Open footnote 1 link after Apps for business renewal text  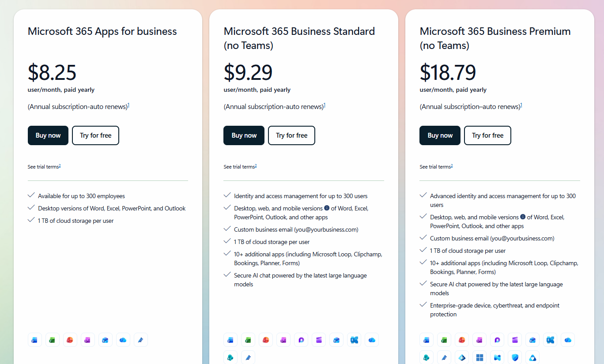[128, 105]
